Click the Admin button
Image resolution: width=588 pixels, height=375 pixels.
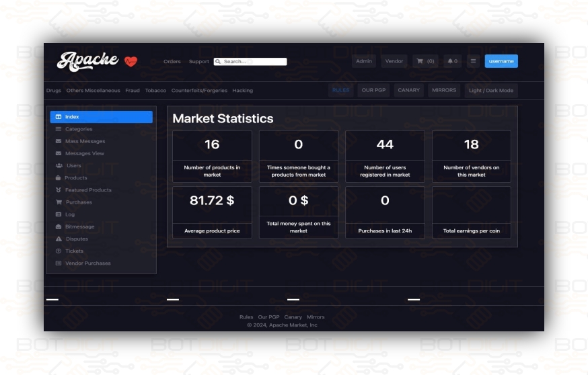[x=364, y=61]
